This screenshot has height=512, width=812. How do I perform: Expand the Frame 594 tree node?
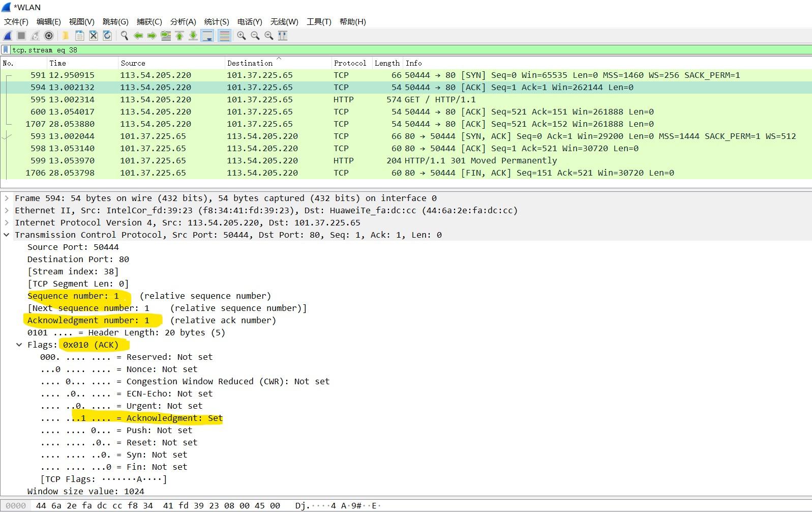7,198
